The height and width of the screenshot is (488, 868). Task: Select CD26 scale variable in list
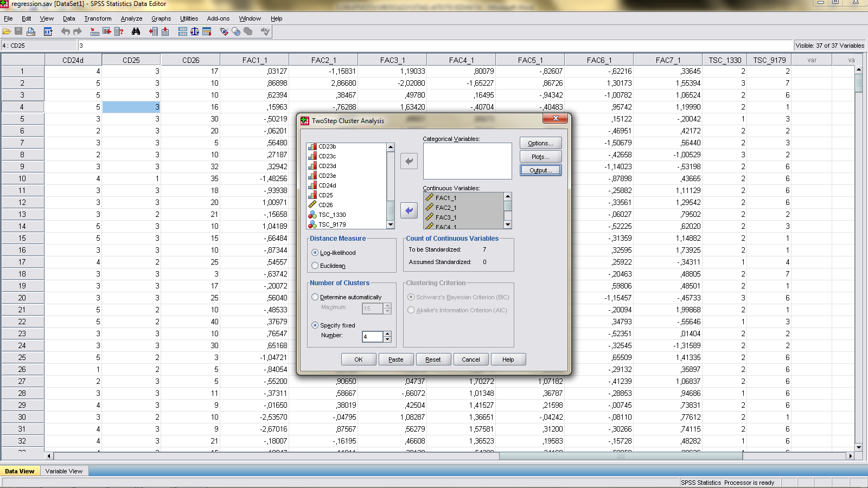(325, 205)
